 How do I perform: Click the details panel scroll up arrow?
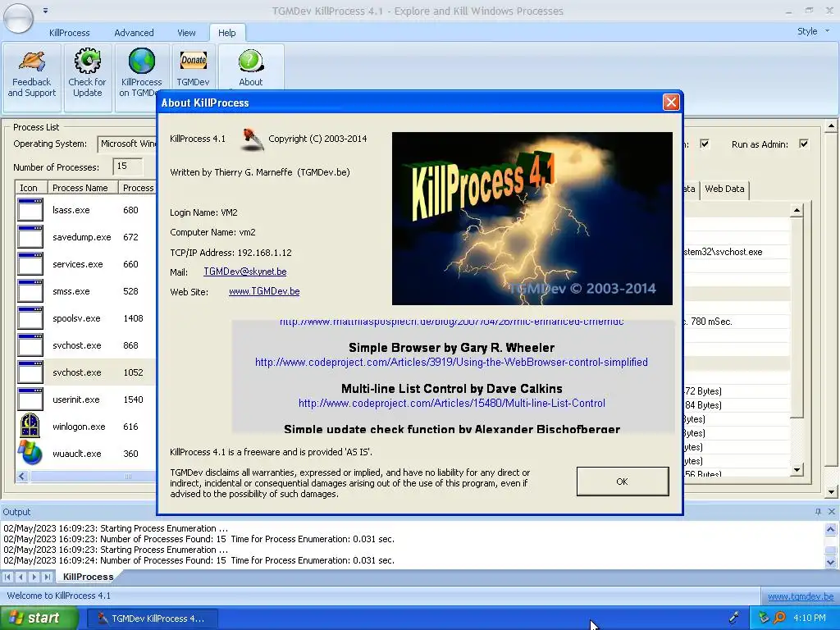coord(797,210)
